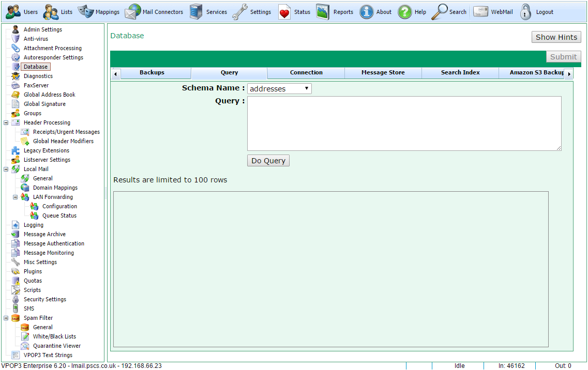Open the Users section icon

(x=13, y=12)
